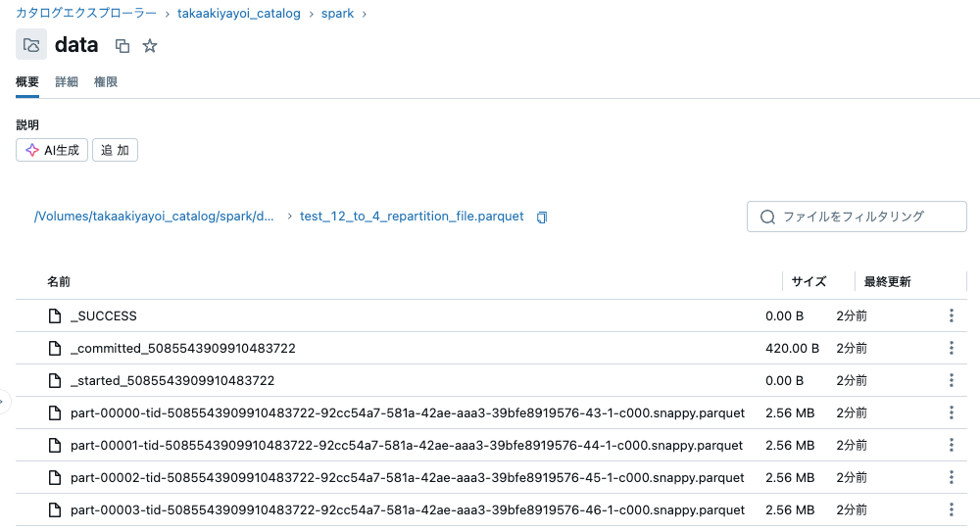
Task: Select the part-00000-tid snappy.parquet file name
Action: [x=408, y=413]
